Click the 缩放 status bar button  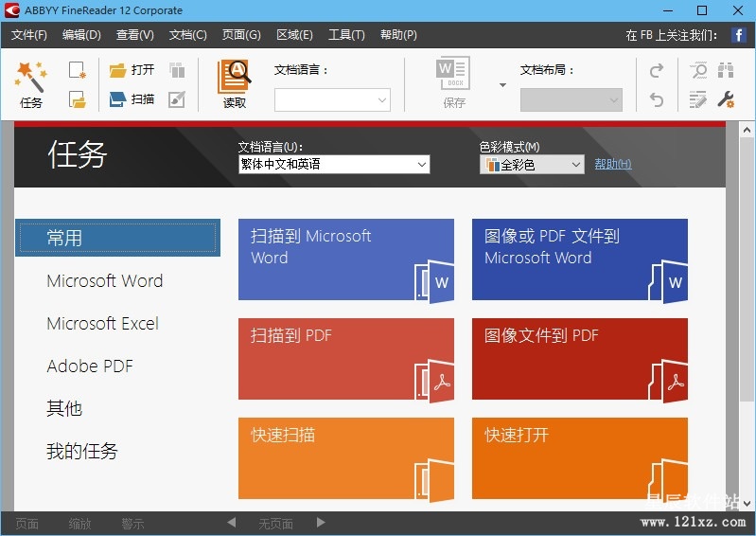point(80,524)
